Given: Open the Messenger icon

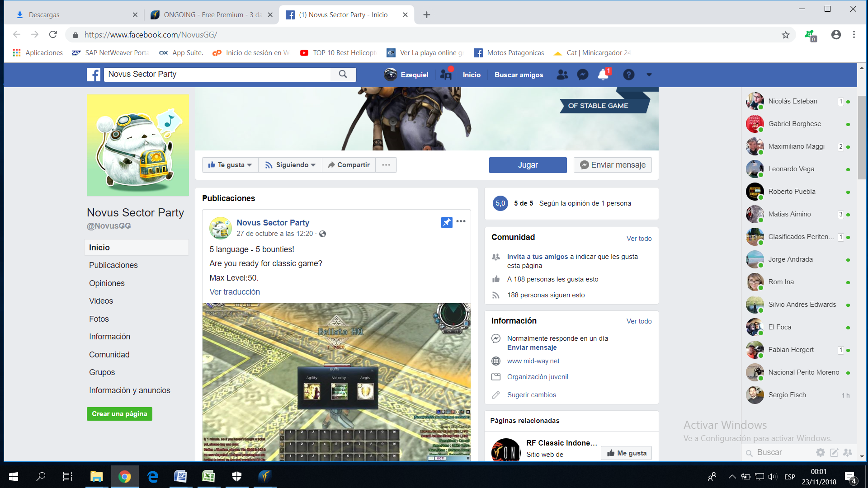Looking at the screenshot, I should coord(583,75).
